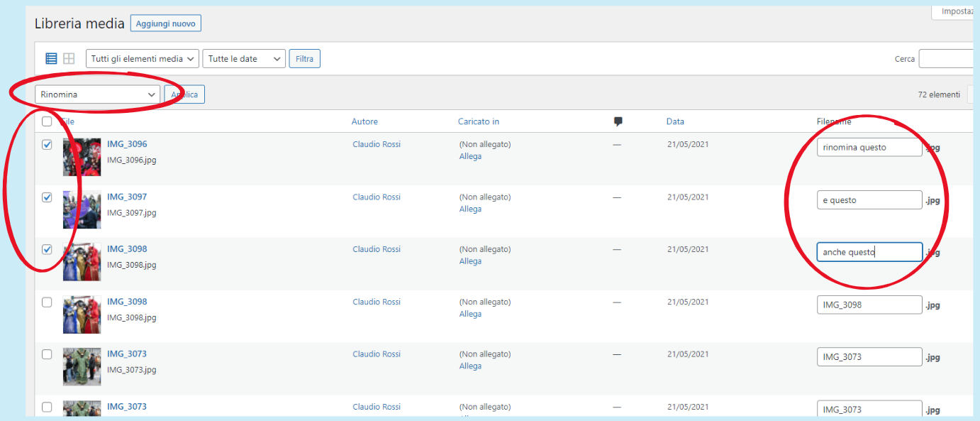980x421 pixels.
Task: Click the Filtra button
Action: 304,59
